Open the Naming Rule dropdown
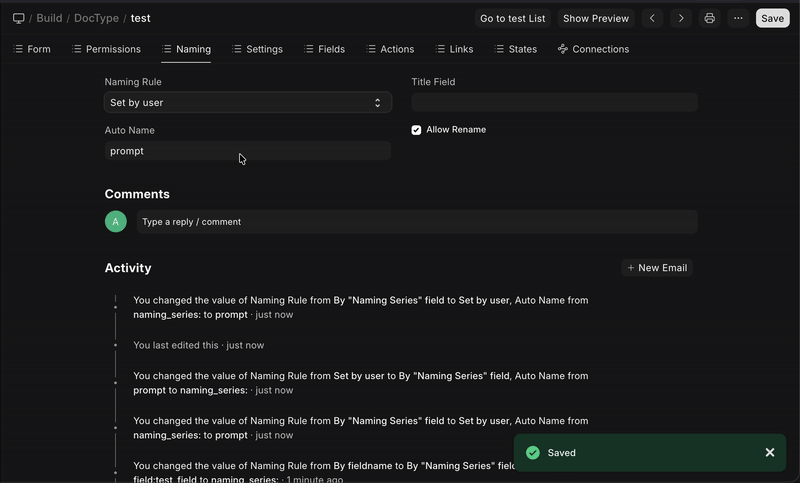Screen dimensions: 800x483 (248, 103)
